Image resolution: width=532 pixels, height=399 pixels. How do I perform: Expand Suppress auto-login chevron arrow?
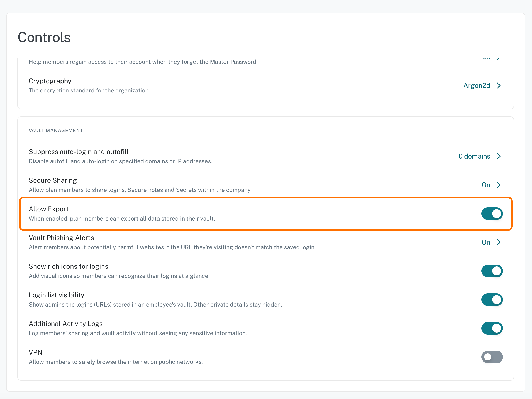tap(499, 157)
